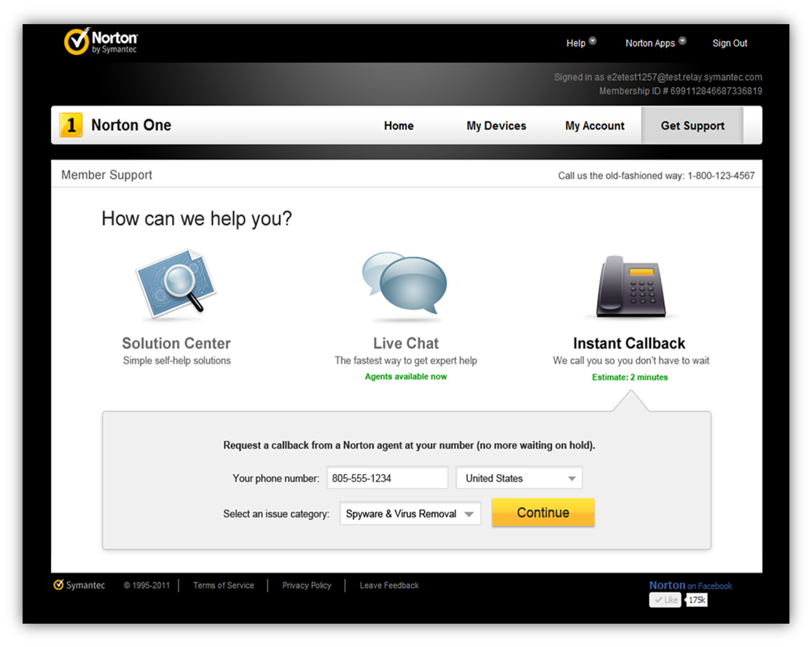Click the "Estimate: 2 minutes" text
This screenshot has height=647, width=812.
click(630, 377)
